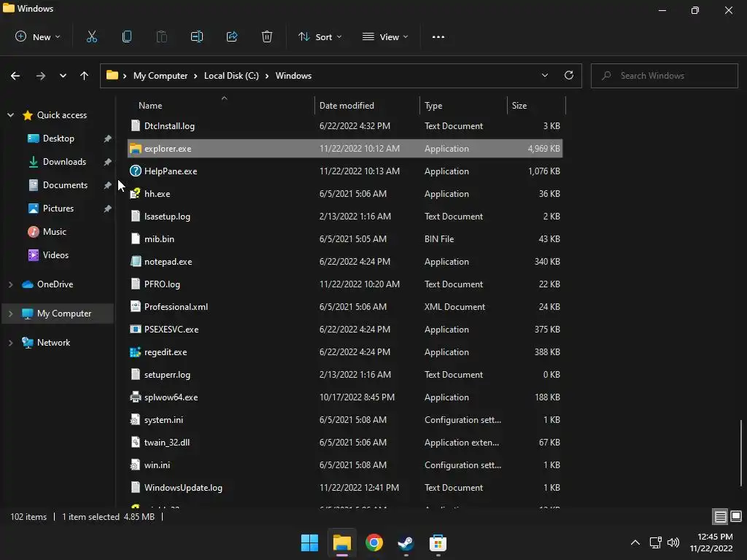The width and height of the screenshot is (747, 560).
Task: Select the Professional.xml file
Action: point(345,307)
